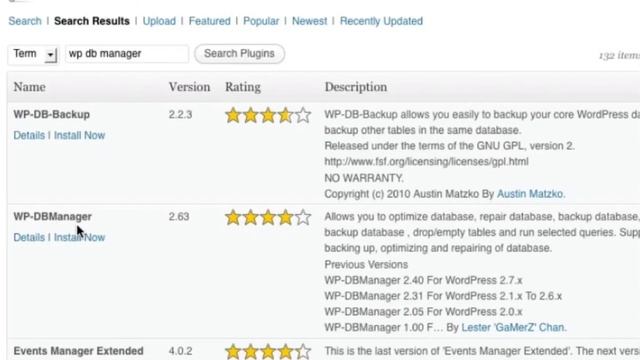Viewport: 640px width, 360px height.
Task: Click the WP-DB-Backup plugin name
Action: click(51, 114)
